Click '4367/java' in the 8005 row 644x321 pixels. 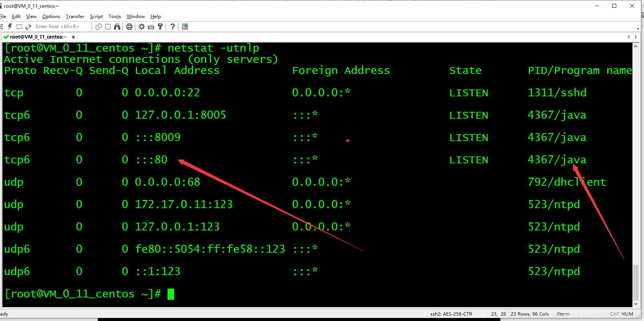pyautogui.click(x=557, y=115)
